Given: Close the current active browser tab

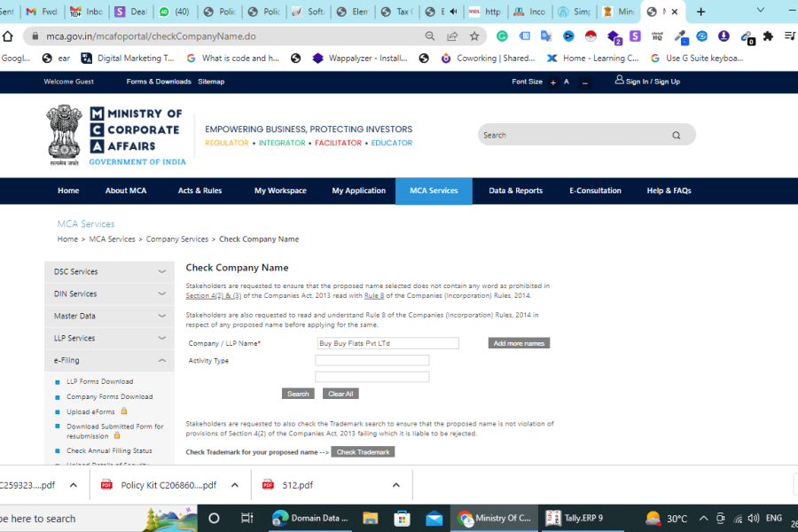Looking at the screenshot, I should click(x=675, y=12).
